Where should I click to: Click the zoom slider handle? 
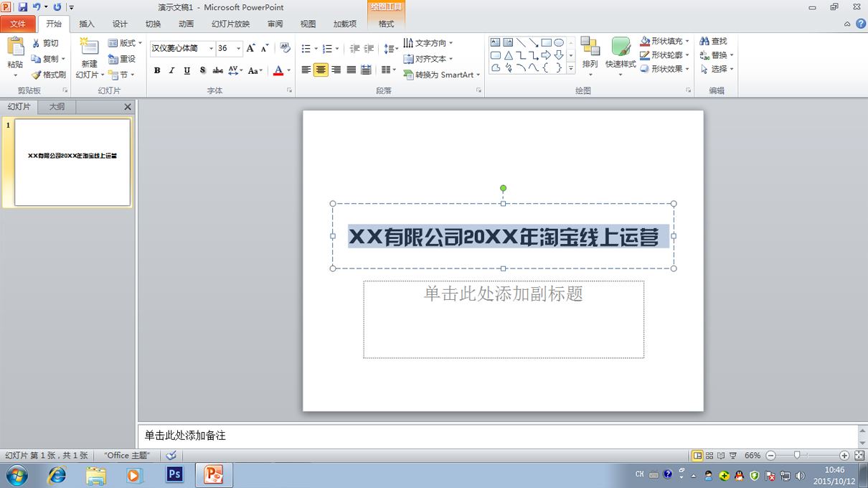tap(797, 456)
